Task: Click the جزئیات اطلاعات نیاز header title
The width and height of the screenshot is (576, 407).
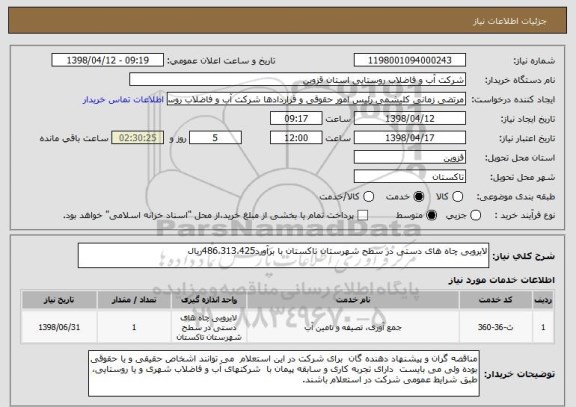Action: pos(510,22)
